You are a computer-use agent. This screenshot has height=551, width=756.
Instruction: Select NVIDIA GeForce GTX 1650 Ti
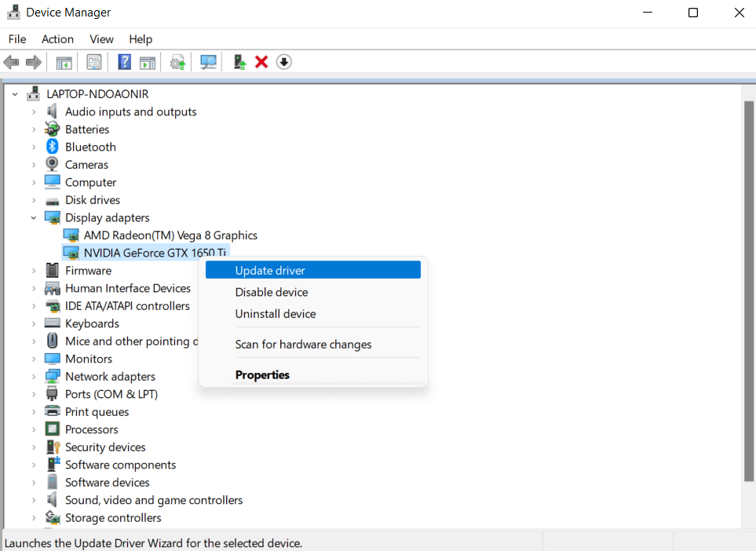point(155,253)
